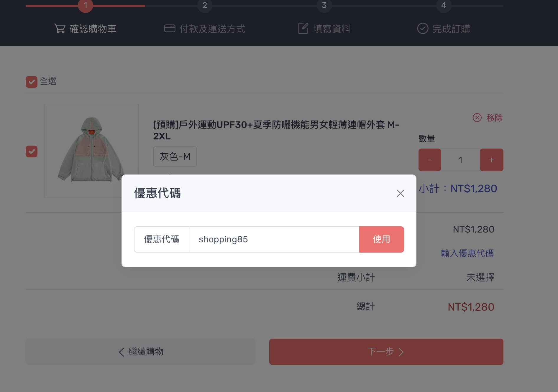Click the fill-in-details edit icon

pos(303,29)
